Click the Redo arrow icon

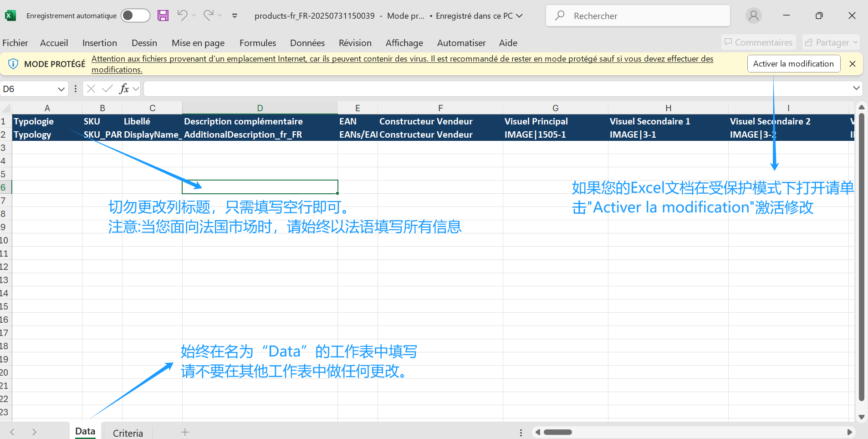tap(208, 15)
